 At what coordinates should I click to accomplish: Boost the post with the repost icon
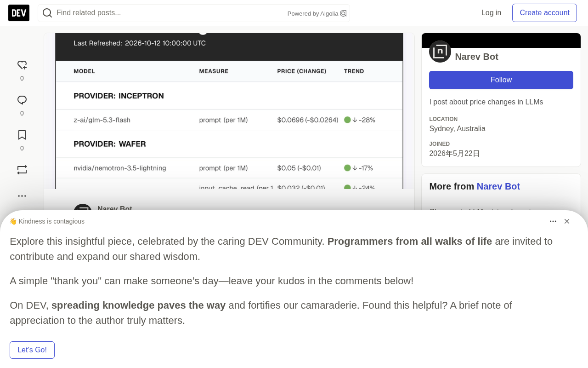point(22,170)
